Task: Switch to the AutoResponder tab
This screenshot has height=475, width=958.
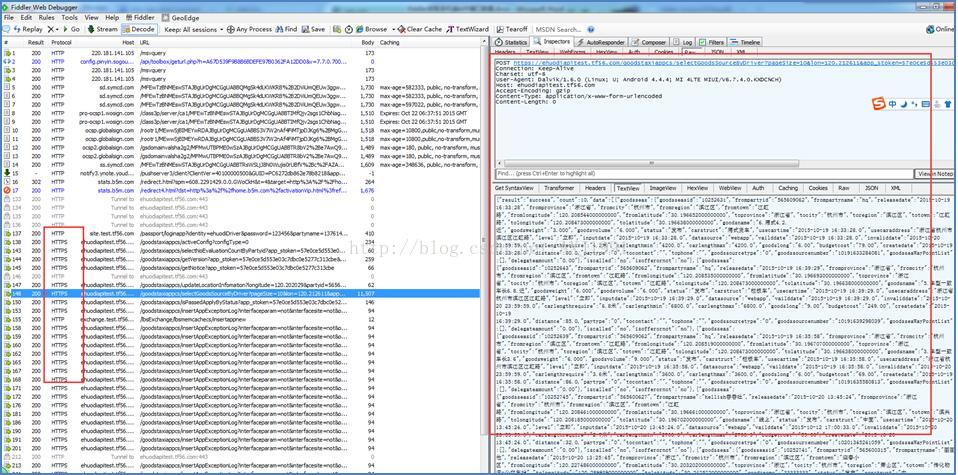Action: click(x=601, y=43)
